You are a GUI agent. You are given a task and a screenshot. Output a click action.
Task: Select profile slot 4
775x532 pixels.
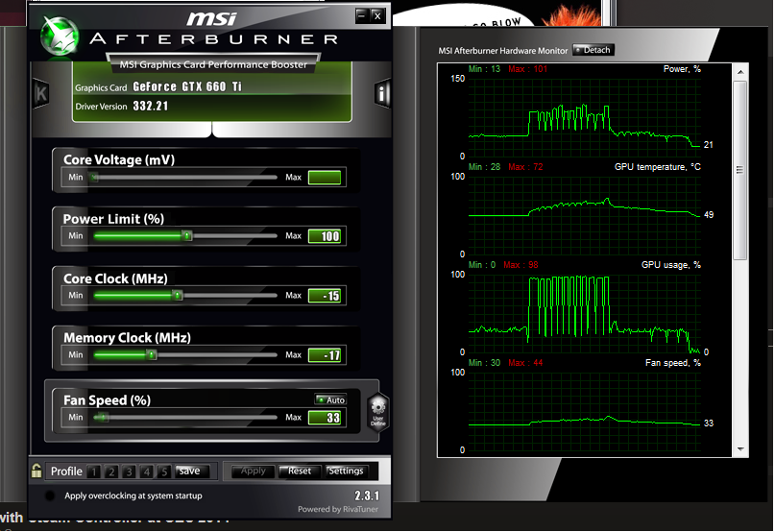click(x=146, y=472)
